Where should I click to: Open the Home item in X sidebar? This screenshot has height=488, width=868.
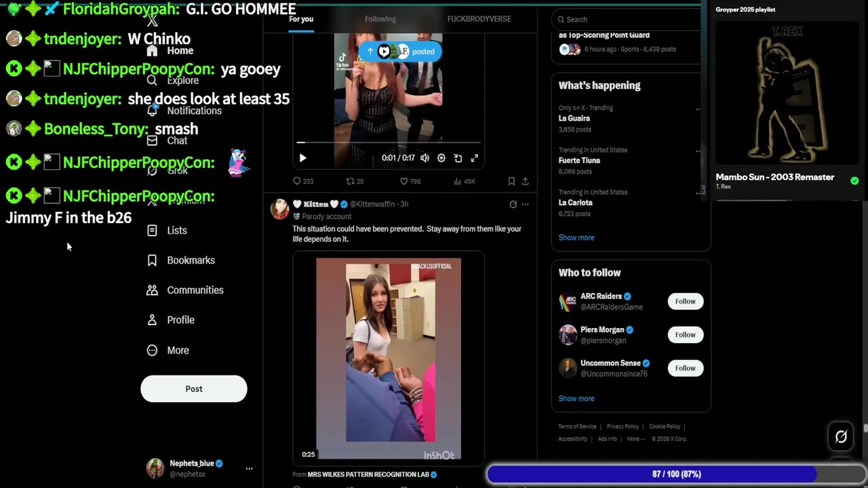[170, 51]
